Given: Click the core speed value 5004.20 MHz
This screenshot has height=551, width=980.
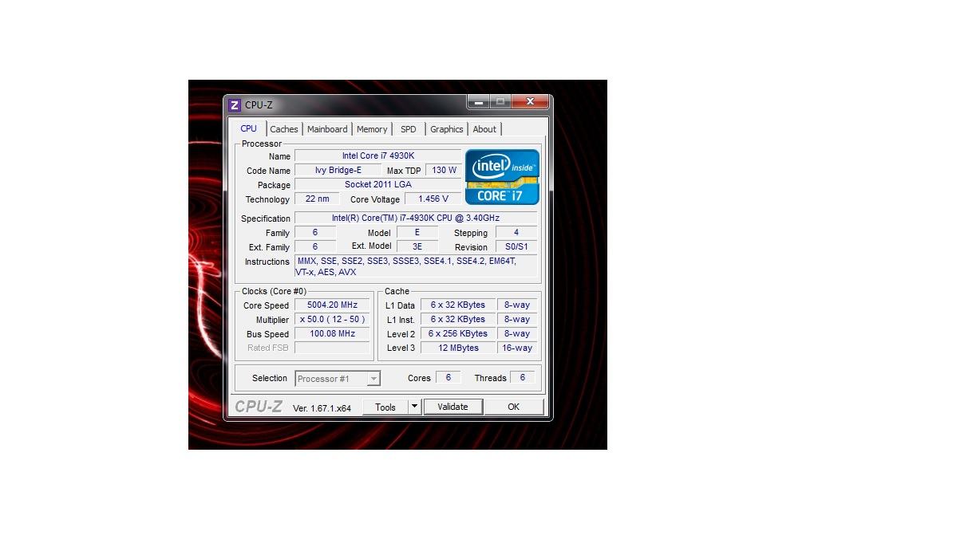Looking at the screenshot, I should click(x=333, y=305).
